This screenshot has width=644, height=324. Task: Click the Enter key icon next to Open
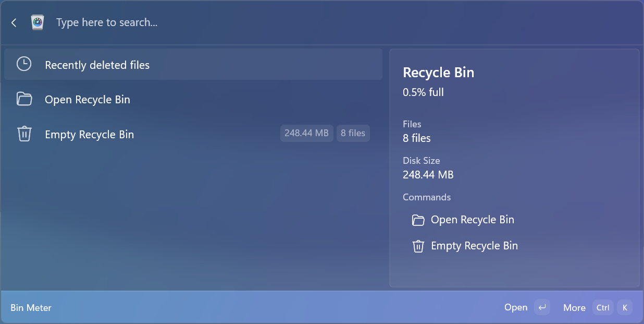[x=542, y=307]
